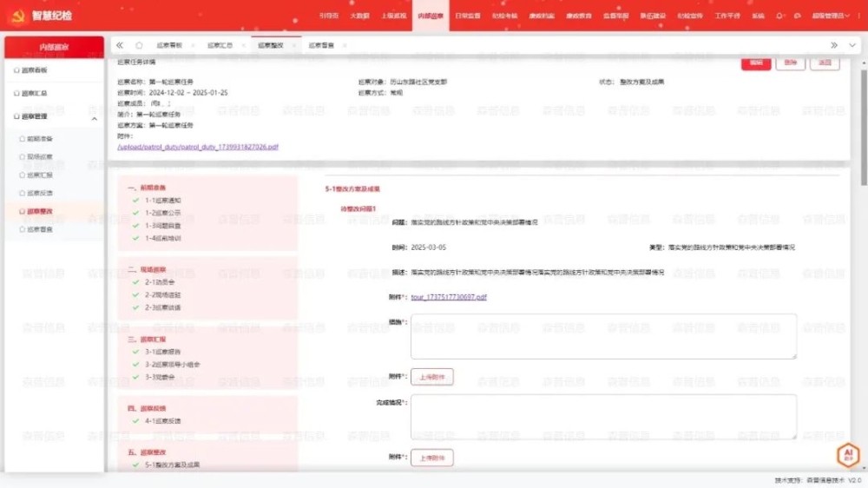Open the chat message icon in header
The height and width of the screenshot is (488, 868).
(x=795, y=16)
